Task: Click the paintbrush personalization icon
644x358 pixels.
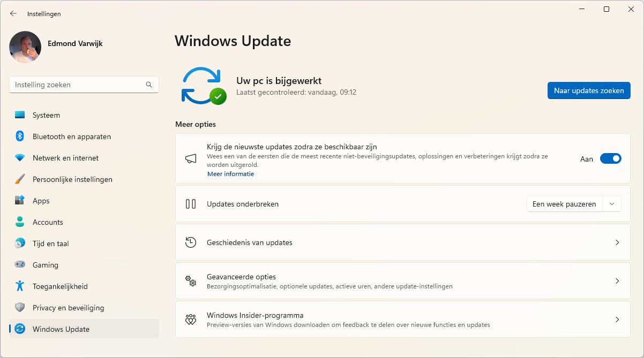Action: tap(20, 179)
